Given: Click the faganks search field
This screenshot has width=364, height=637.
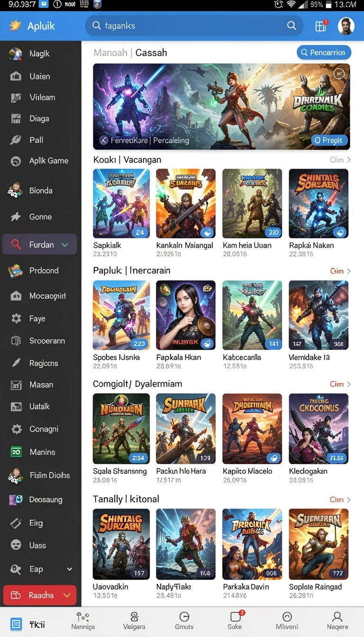Looking at the screenshot, I should click(x=194, y=26).
